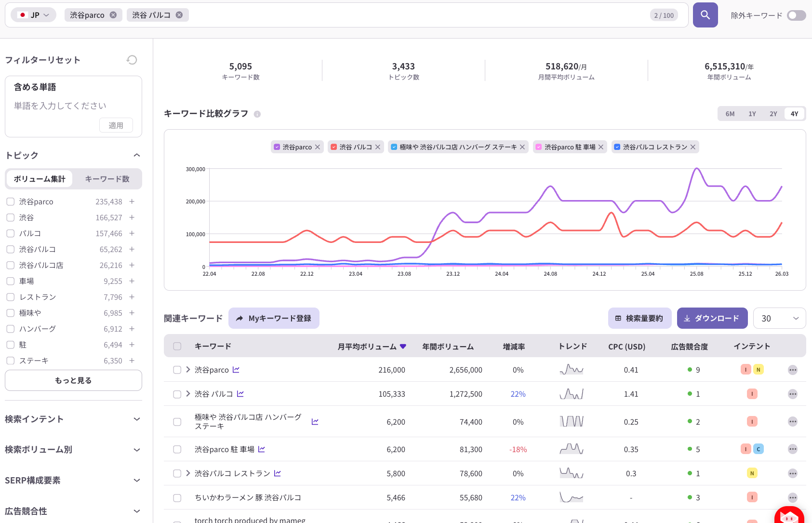This screenshot has height=523, width=812.
Task: Focus the 含める単語 word input field
Action: [x=73, y=106]
